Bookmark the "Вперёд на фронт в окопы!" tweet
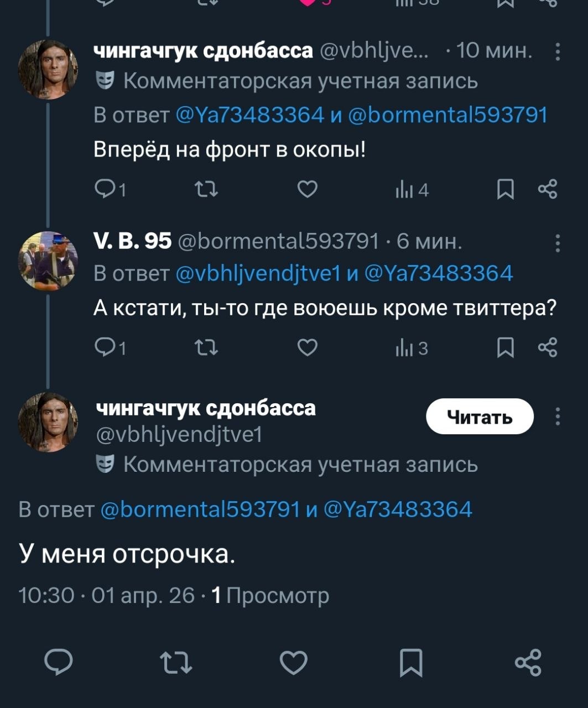Image resolution: width=588 pixels, height=708 pixels. (505, 190)
